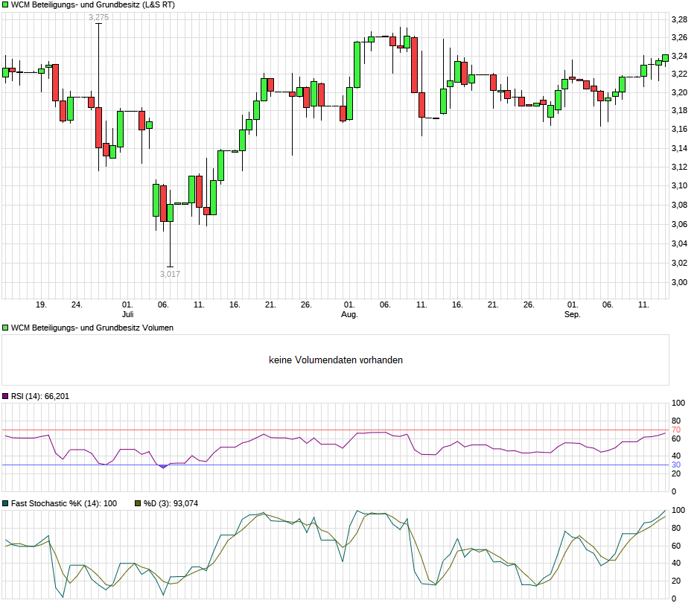Click the 3,275 high price label

point(98,17)
